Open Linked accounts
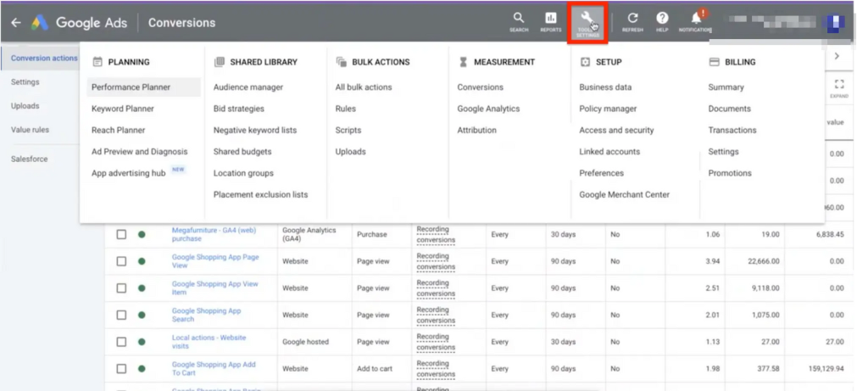This screenshot has height=391, width=868. pyautogui.click(x=609, y=151)
